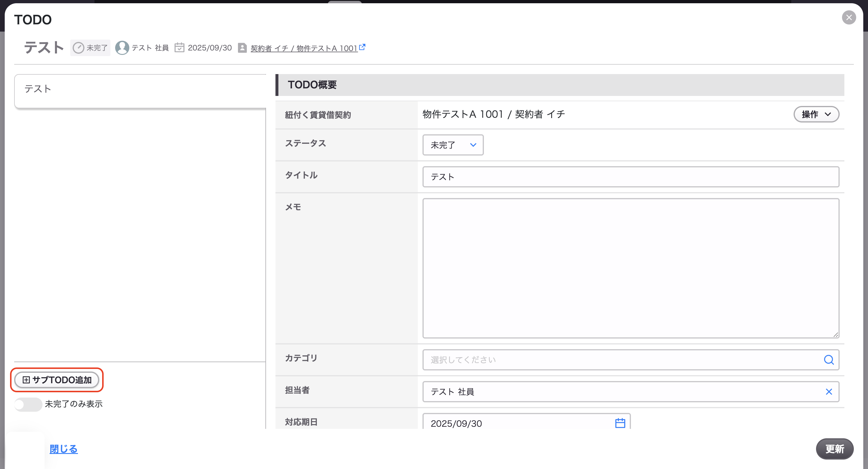Toggle the 未完了のみ表示 switch
Viewport: 868px width, 469px height.
click(28, 404)
